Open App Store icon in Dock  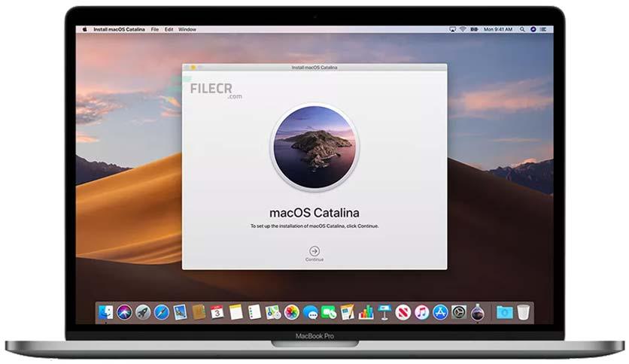tap(440, 312)
